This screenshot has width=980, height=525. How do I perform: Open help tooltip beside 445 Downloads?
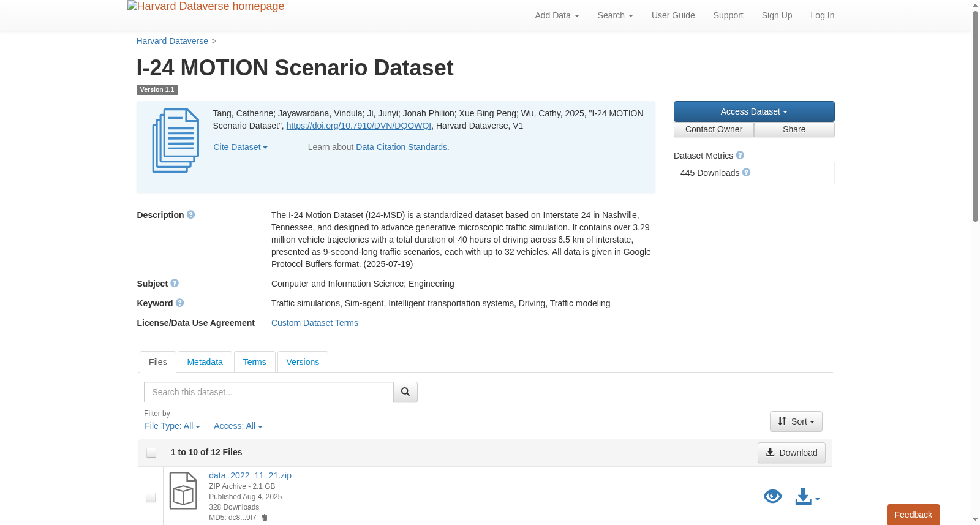click(746, 173)
